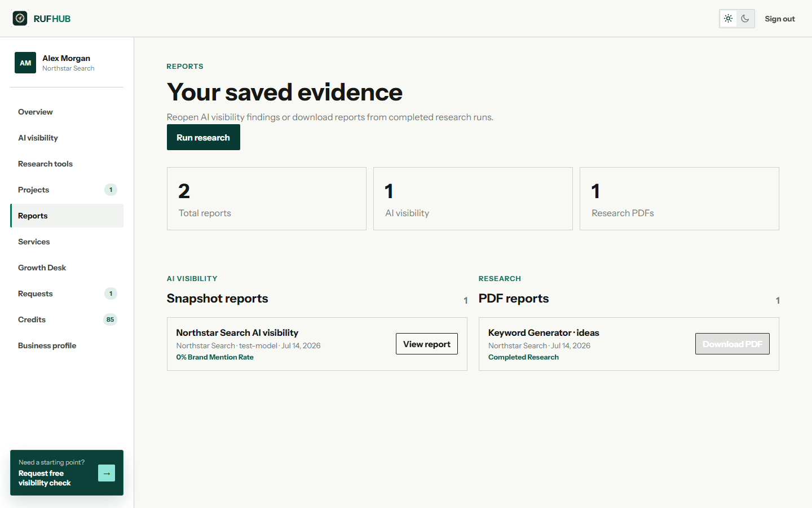
Task: Click the Northstar Search AI visibility title
Action: [237, 332]
